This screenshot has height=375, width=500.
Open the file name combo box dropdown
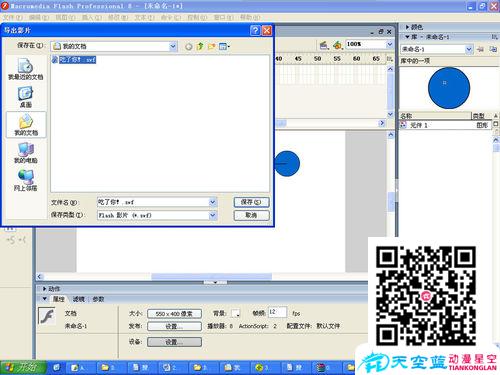tap(213, 202)
